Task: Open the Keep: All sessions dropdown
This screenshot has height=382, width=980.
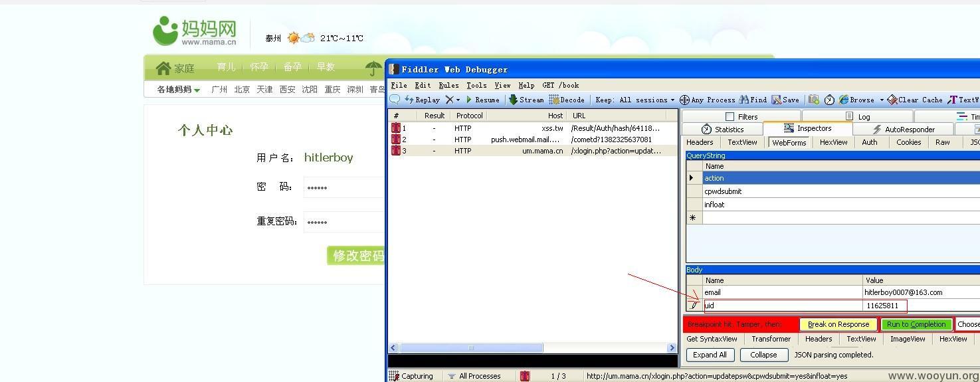Action: click(x=635, y=100)
